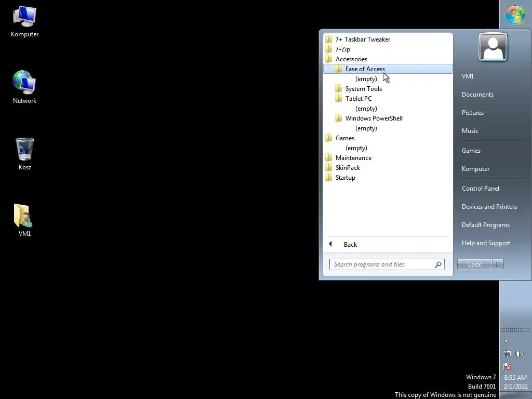Viewport: 532px width, 399px height.
Task: Expand the SkinPack folder
Action: point(388,168)
